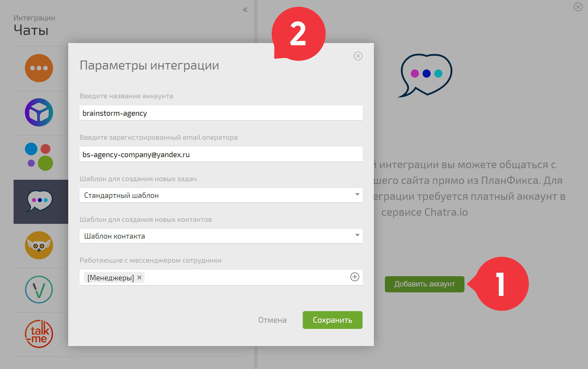Click the operator email input field

click(221, 155)
